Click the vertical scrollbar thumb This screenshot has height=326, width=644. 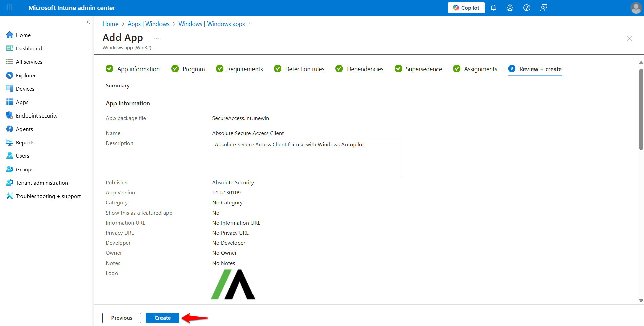point(641,109)
